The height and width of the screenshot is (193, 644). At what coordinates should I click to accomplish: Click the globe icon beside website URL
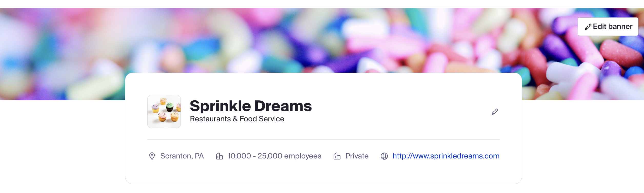click(384, 156)
